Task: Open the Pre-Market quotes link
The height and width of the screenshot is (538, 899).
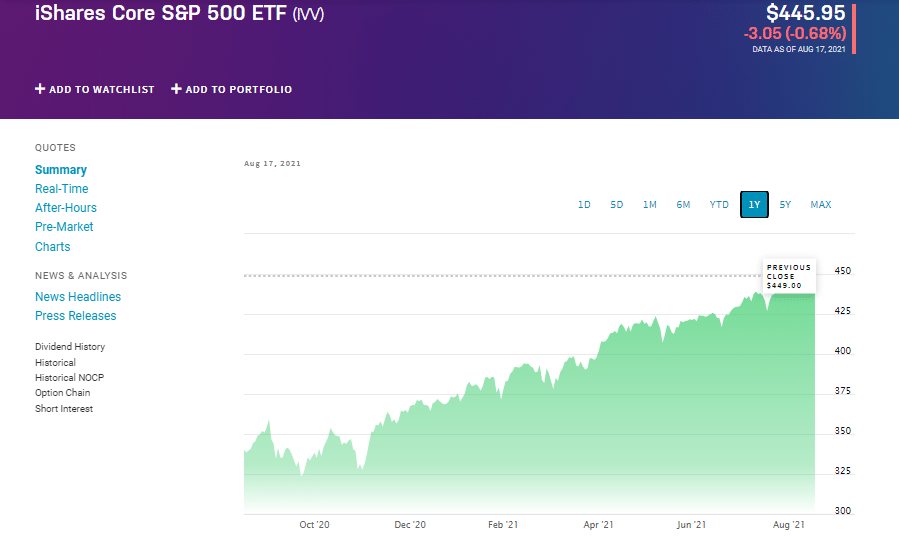Action: click(64, 227)
